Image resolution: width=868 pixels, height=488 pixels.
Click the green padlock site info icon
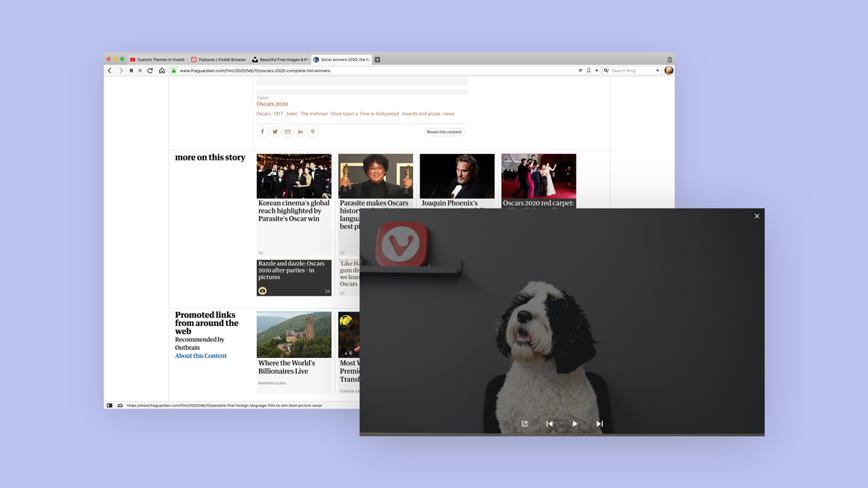point(174,71)
